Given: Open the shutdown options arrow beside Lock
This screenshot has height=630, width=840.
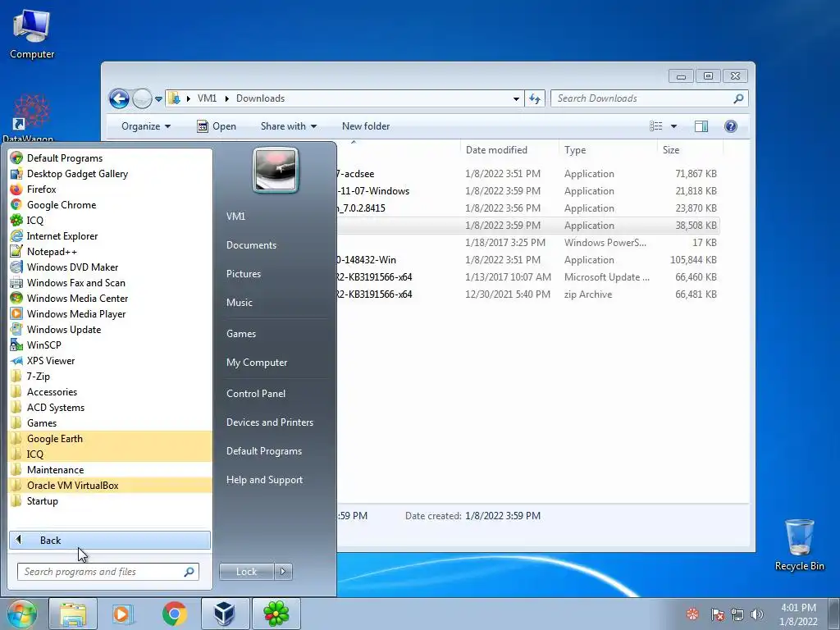Looking at the screenshot, I should (283, 572).
